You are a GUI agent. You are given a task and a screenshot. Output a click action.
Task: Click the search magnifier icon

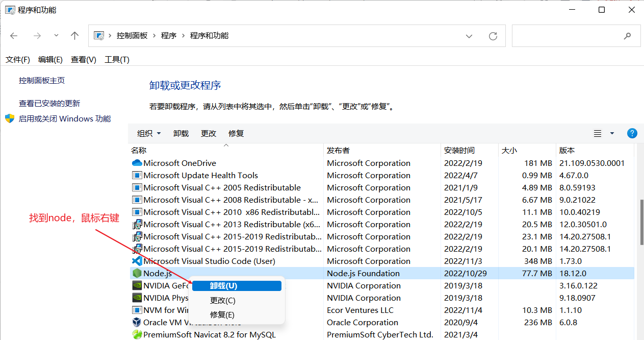pos(627,36)
